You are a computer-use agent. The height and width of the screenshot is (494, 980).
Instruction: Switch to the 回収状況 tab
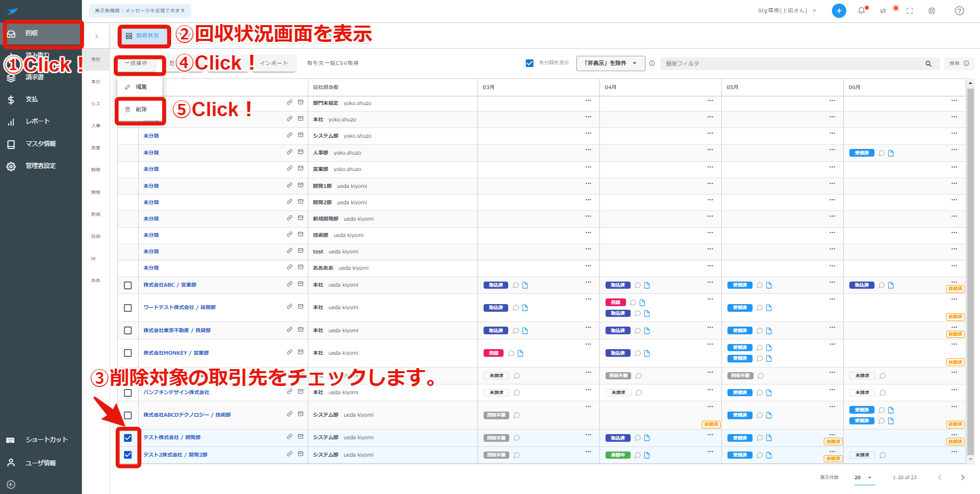[x=142, y=36]
